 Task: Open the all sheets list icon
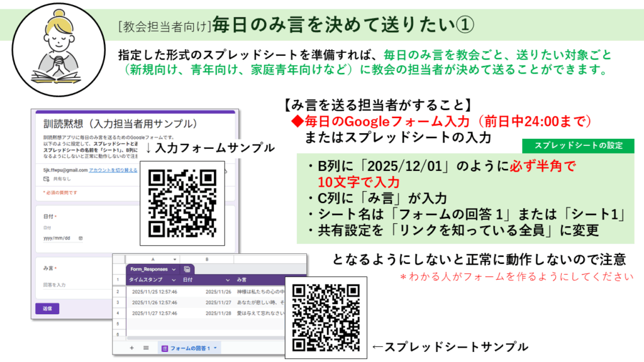click(x=146, y=348)
